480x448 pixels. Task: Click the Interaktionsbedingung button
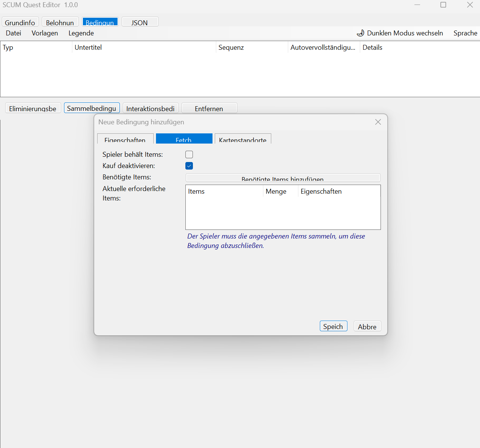pos(150,108)
